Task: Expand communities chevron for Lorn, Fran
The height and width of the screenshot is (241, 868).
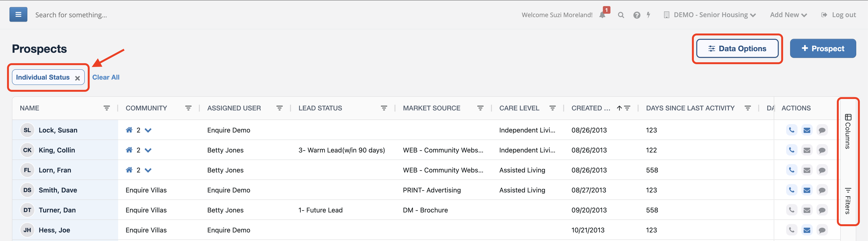Action: coord(148,170)
